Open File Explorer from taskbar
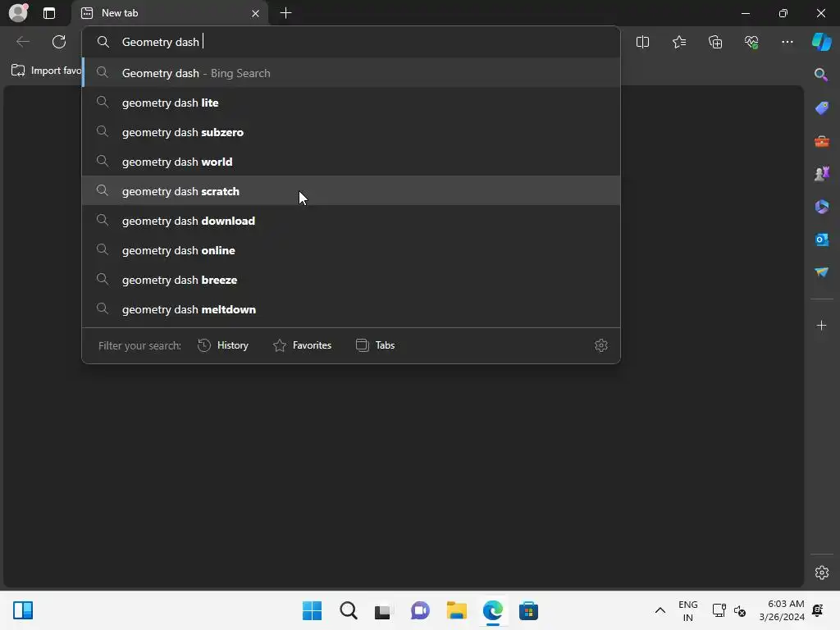This screenshot has height=630, width=840. [x=456, y=610]
